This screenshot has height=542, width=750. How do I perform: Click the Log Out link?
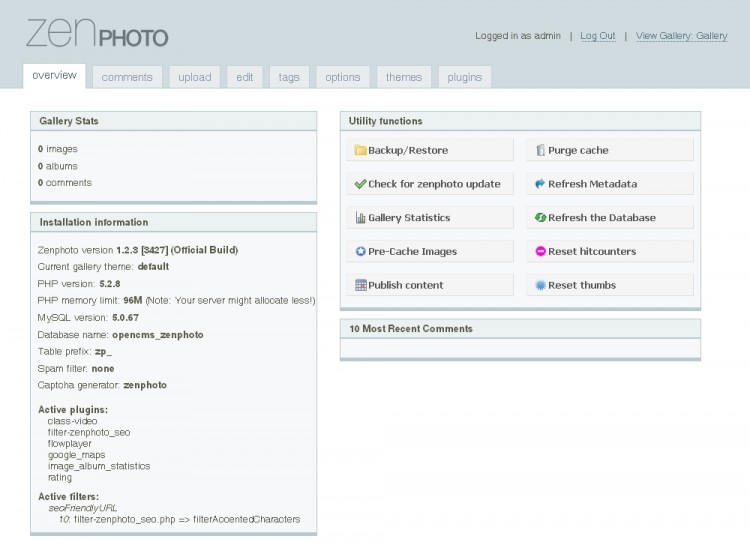597,36
